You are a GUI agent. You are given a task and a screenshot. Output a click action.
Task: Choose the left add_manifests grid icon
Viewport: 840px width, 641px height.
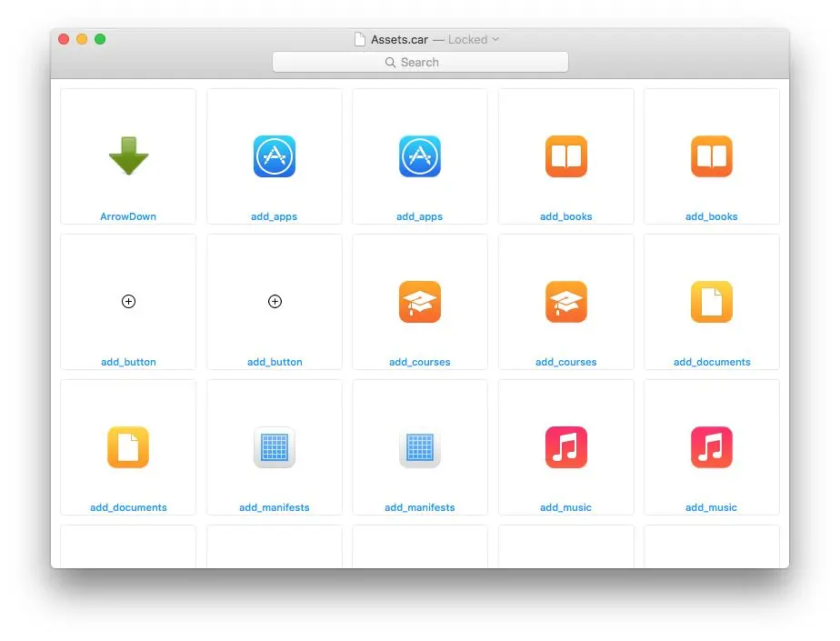[275, 447]
